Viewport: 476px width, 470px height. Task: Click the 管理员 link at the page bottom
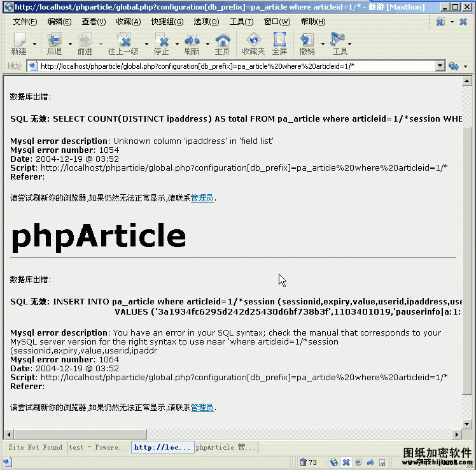tap(202, 408)
